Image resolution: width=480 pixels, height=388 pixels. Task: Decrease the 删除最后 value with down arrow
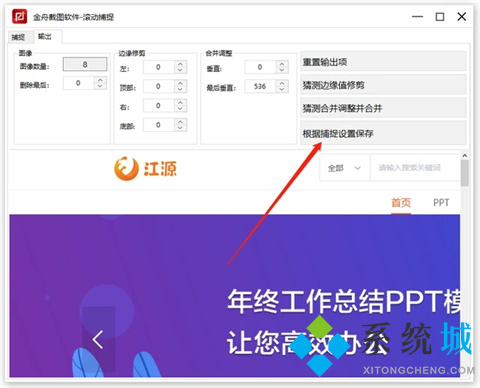pyautogui.click(x=100, y=86)
